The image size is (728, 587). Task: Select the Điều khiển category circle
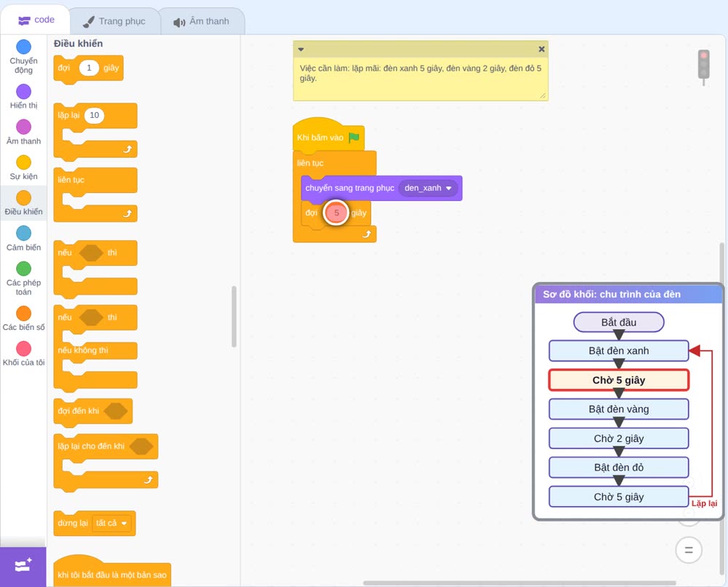pyautogui.click(x=24, y=198)
